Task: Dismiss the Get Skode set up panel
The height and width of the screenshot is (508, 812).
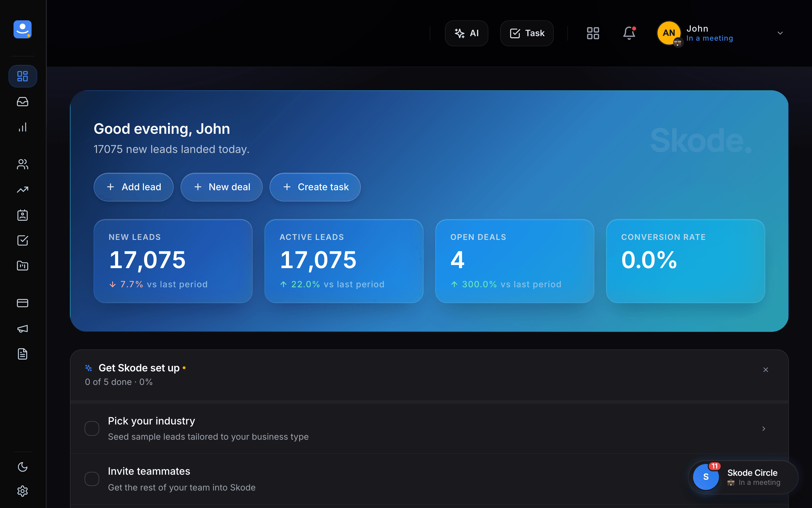Action: (x=766, y=370)
